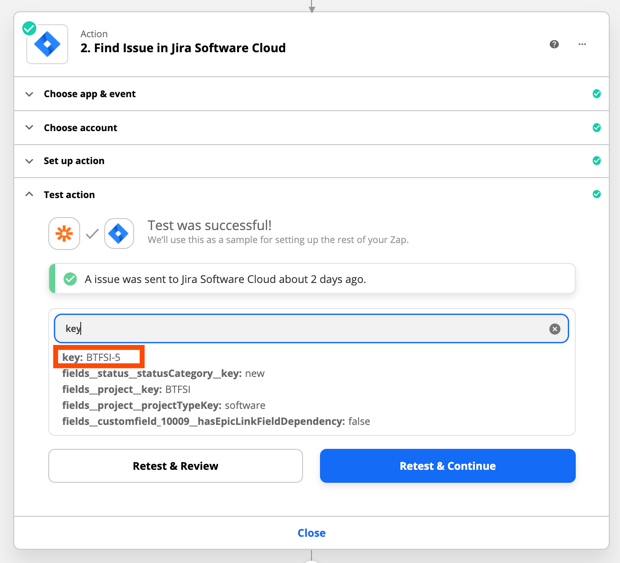Clear the search field with the X icon
The height and width of the screenshot is (563, 620).
pyautogui.click(x=554, y=329)
